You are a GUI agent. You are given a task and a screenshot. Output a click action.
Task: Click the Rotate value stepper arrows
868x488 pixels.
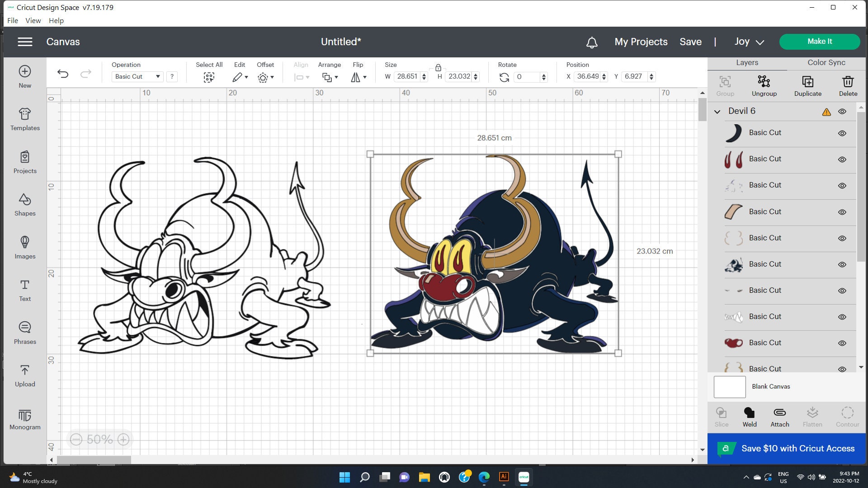point(543,77)
